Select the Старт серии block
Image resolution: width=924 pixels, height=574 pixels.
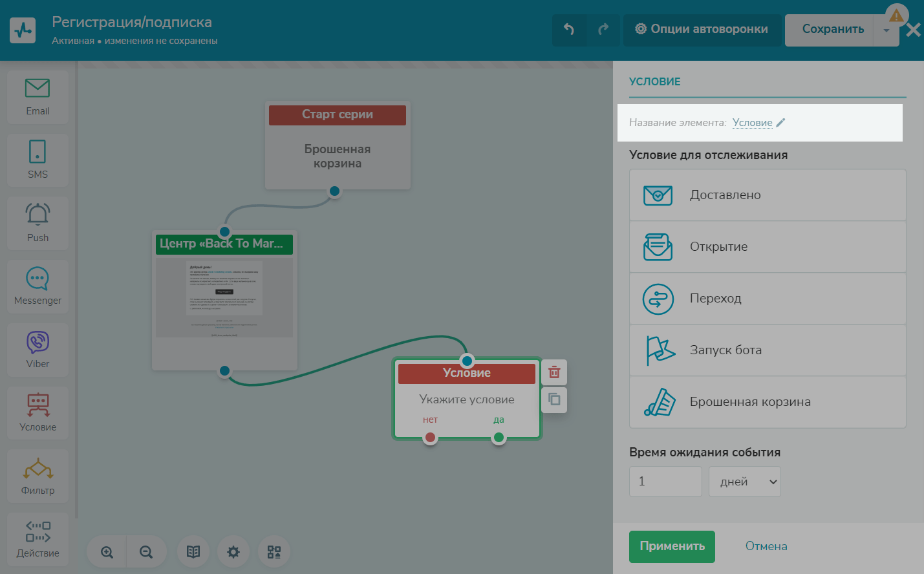338,145
